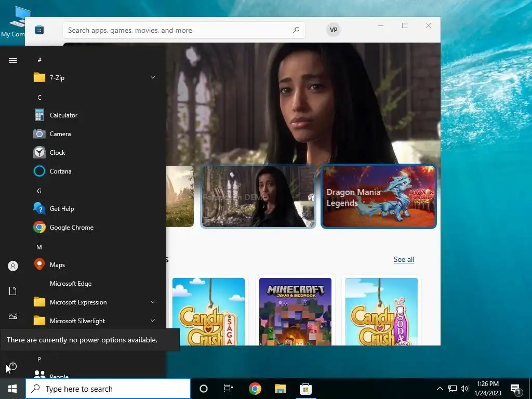Click the Store search apps input field
Viewport: 532px width, 399px height.
click(183, 30)
